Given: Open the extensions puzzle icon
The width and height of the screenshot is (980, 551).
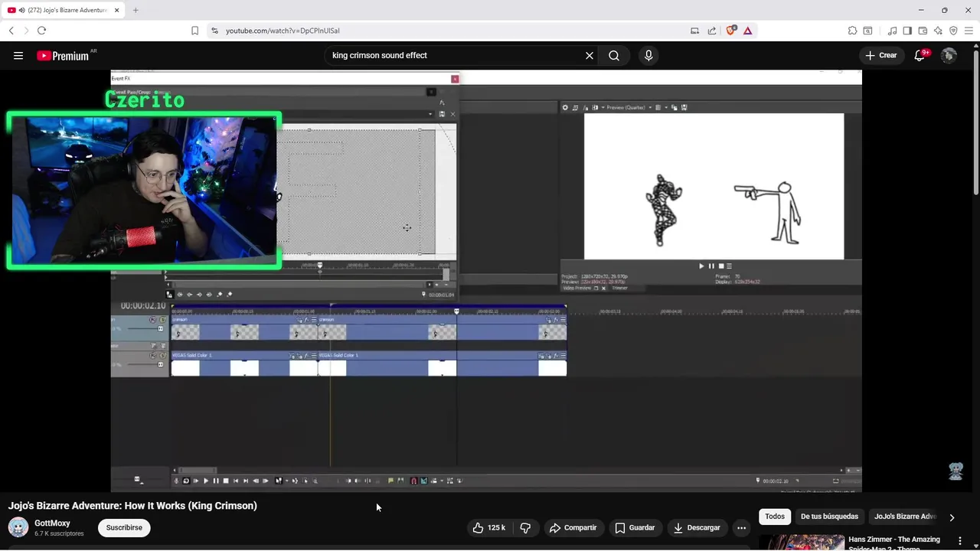Looking at the screenshot, I should (852, 31).
